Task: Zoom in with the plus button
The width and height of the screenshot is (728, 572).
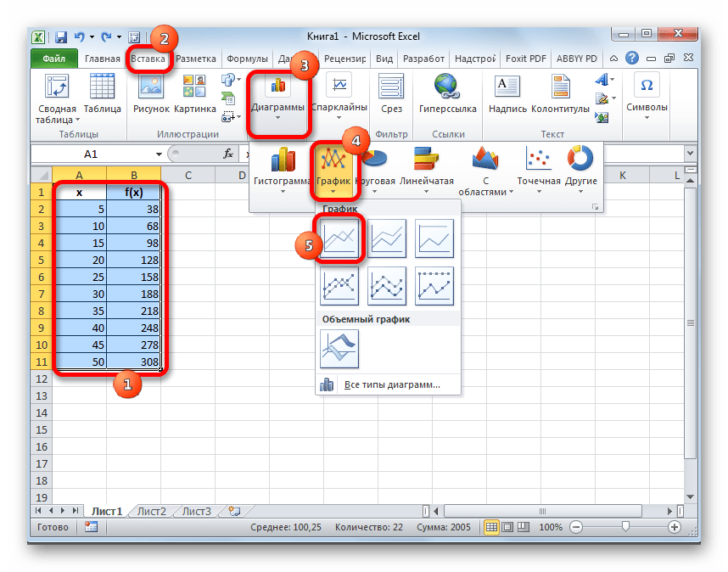Action: pos(675,527)
